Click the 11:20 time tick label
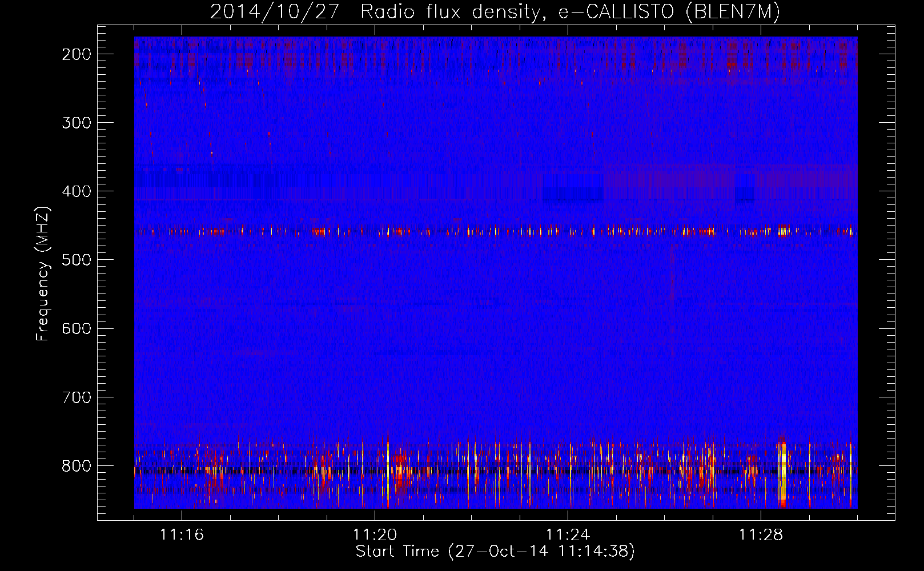This screenshot has height=571, width=924. click(375, 535)
